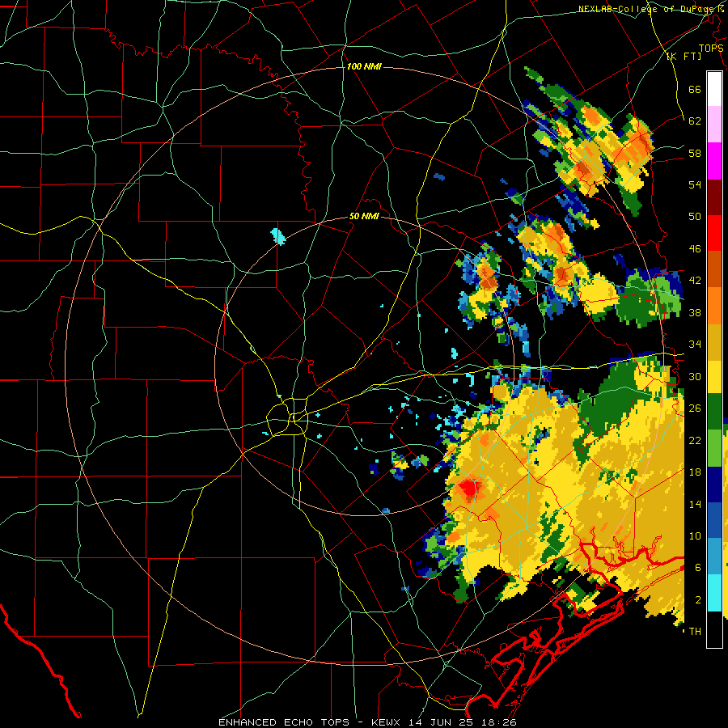Click the dark red legend swatch
The image size is (728, 728).
[714, 198]
